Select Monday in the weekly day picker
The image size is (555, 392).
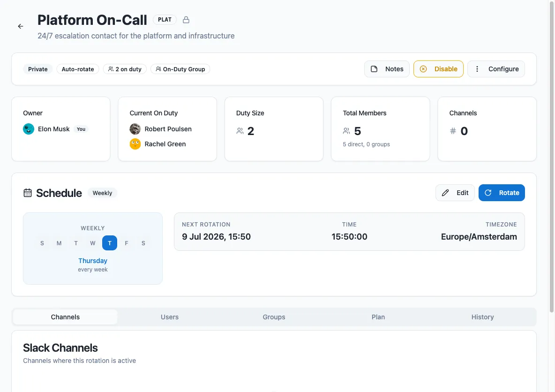click(59, 243)
